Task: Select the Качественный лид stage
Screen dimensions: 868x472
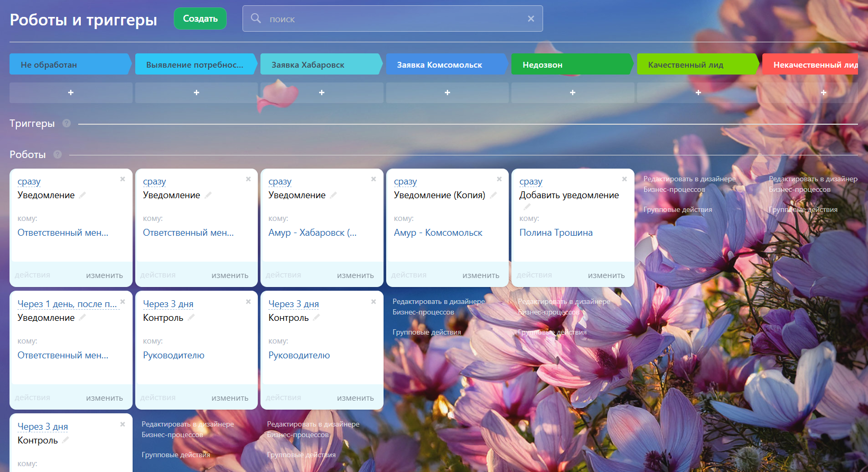Action: point(698,64)
